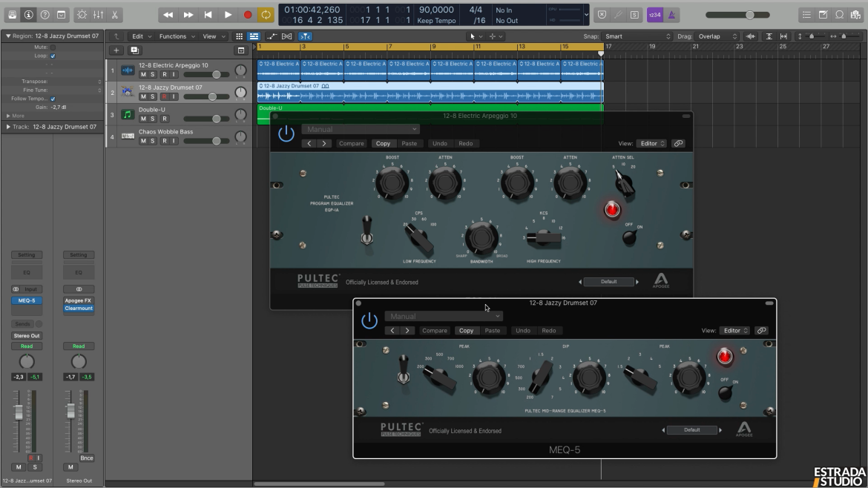Go to next preset arrow in MEQ-5 header
Image resolution: width=868 pixels, height=488 pixels.
[407, 331]
